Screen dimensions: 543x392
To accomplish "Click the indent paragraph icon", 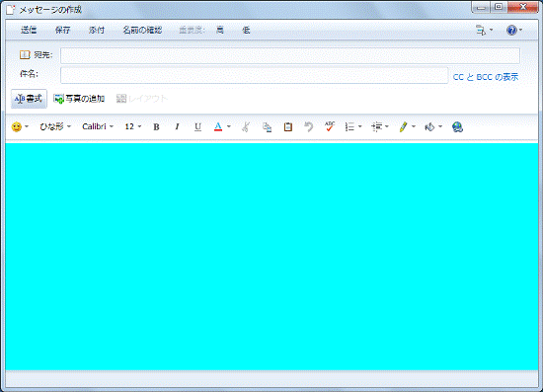I will pyautogui.click(x=376, y=127).
